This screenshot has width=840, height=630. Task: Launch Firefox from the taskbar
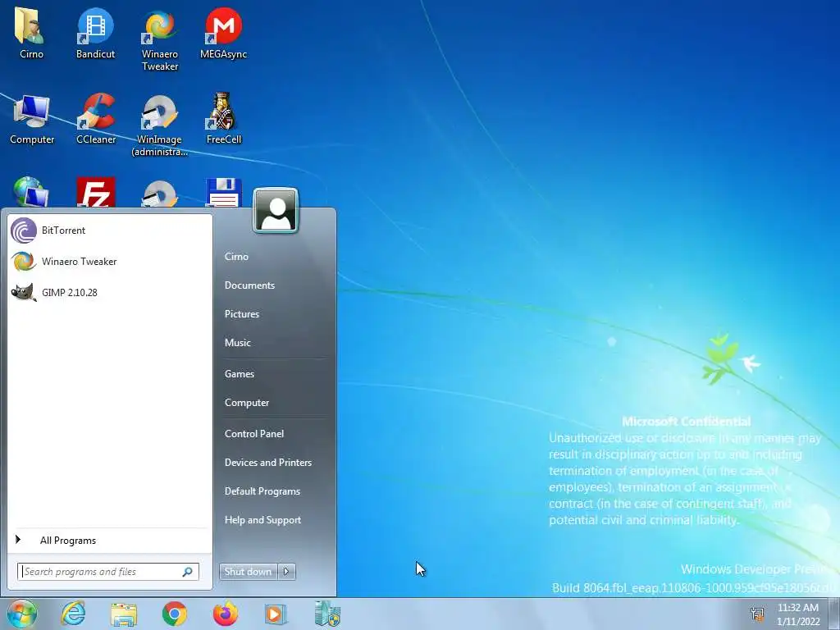click(226, 614)
